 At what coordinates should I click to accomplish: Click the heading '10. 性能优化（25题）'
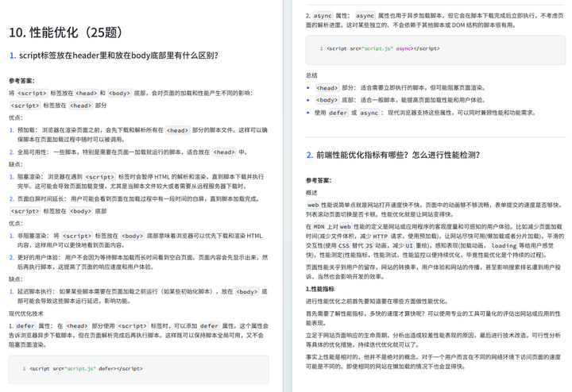(66, 33)
